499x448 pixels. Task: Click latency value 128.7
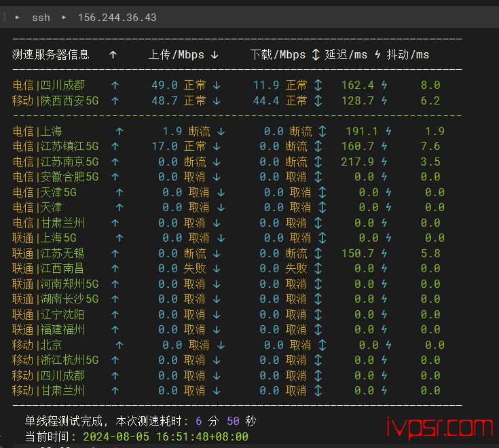click(358, 101)
